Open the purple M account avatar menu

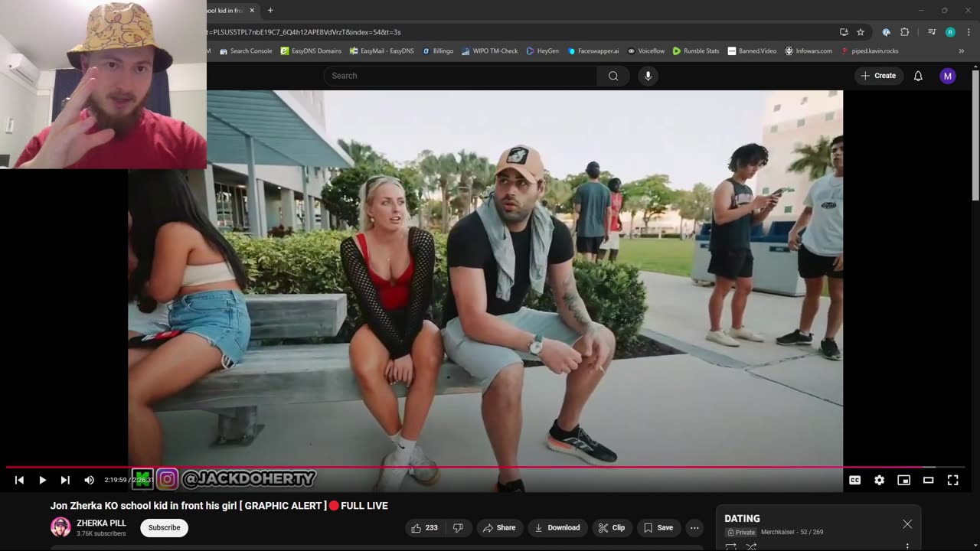coord(948,76)
